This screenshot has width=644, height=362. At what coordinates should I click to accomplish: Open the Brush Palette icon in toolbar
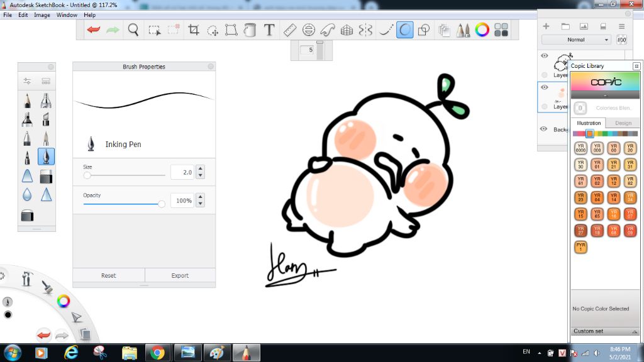pos(463,30)
